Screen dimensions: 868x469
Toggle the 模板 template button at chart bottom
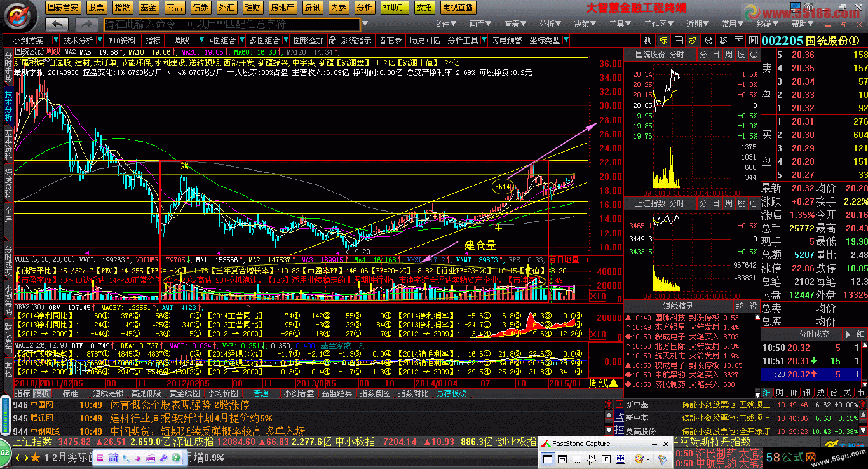point(42,393)
